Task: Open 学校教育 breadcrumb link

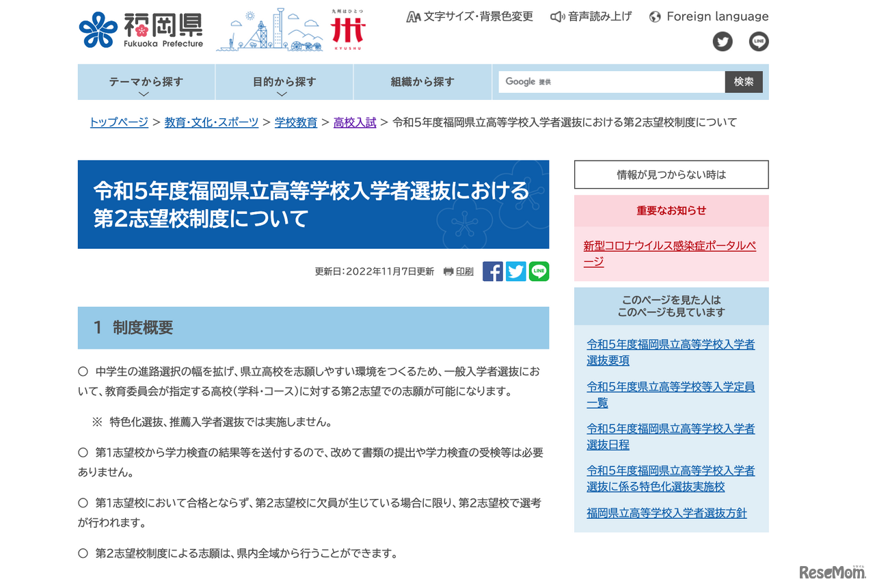Action: (x=296, y=122)
